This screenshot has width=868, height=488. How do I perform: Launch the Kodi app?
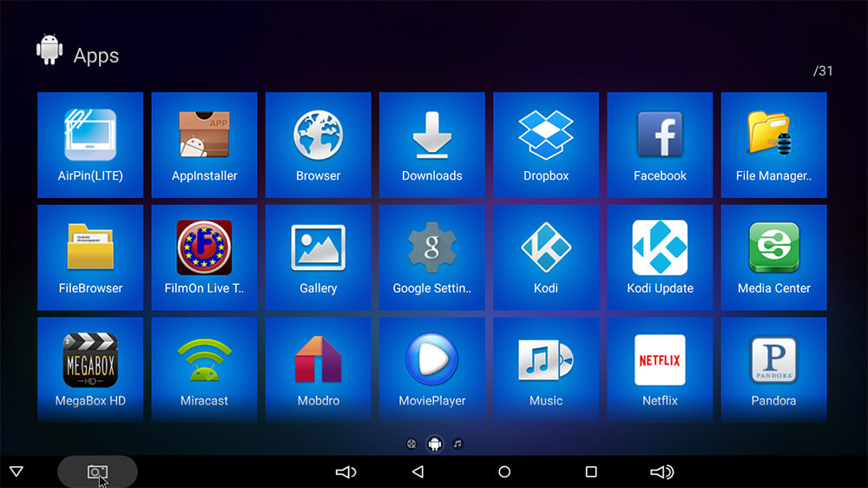546,258
